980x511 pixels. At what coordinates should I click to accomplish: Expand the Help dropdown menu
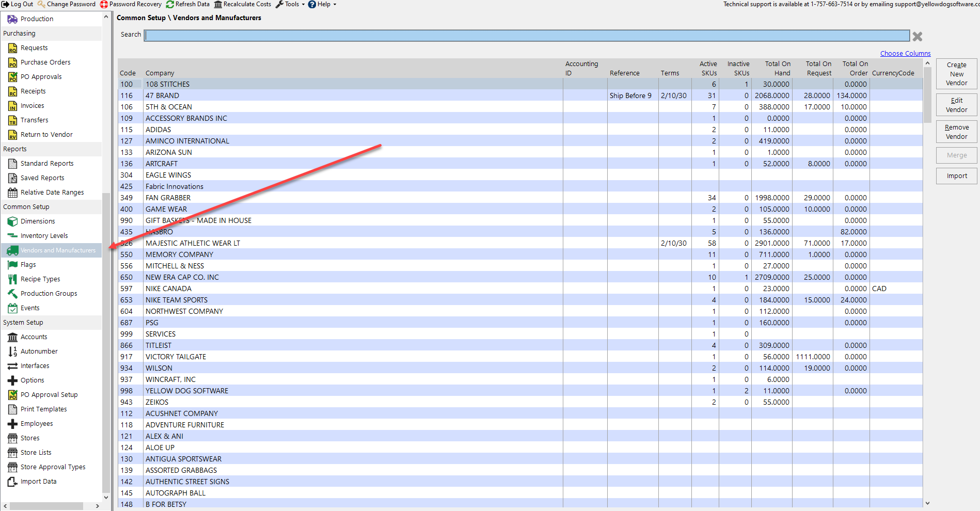click(x=323, y=4)
